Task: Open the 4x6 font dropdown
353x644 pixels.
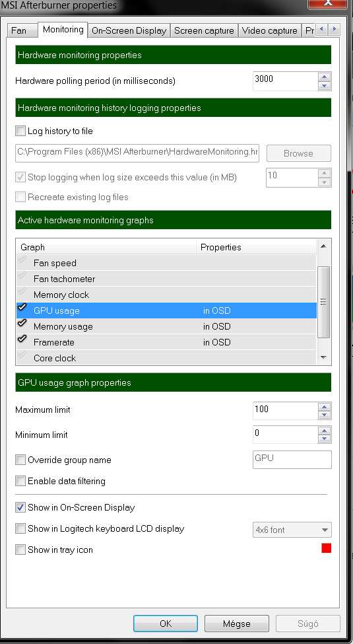Action: (x=292, y=530)
